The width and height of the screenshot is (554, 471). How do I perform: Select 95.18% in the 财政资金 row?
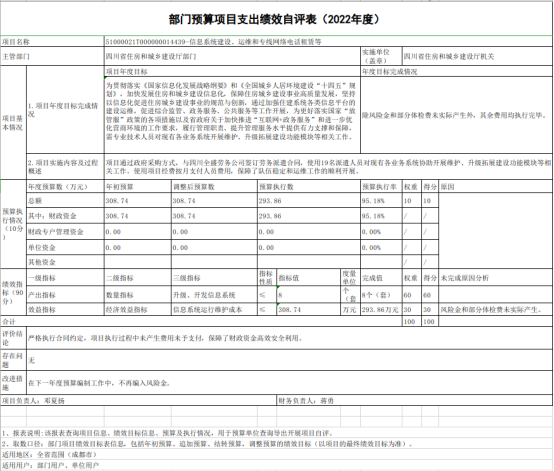[381, 216]
